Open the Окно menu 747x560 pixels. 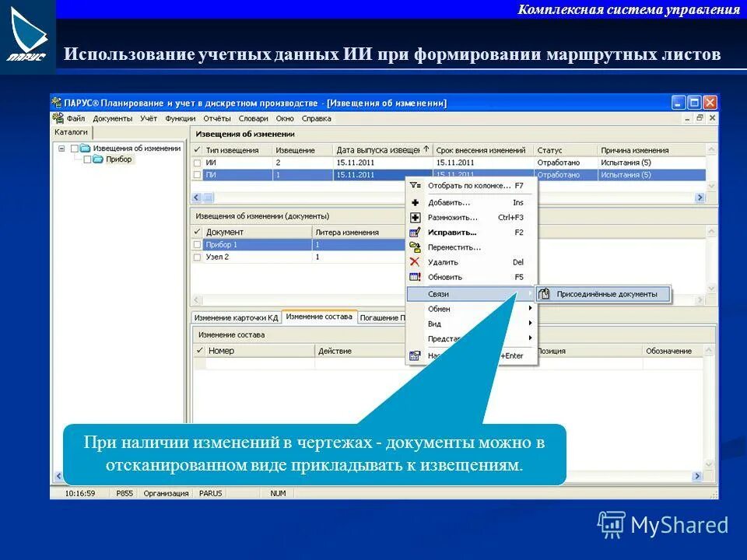point(285,118)
